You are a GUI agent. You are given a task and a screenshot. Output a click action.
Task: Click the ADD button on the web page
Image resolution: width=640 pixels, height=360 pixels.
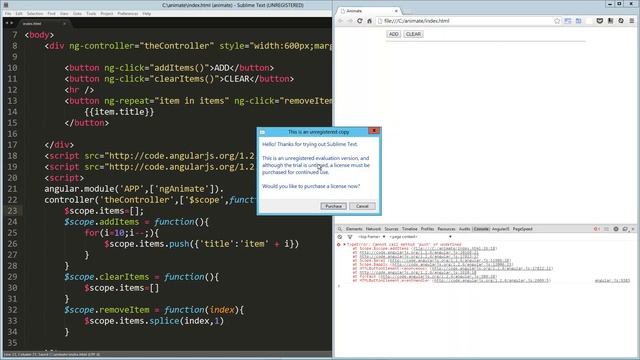point(393,34)
